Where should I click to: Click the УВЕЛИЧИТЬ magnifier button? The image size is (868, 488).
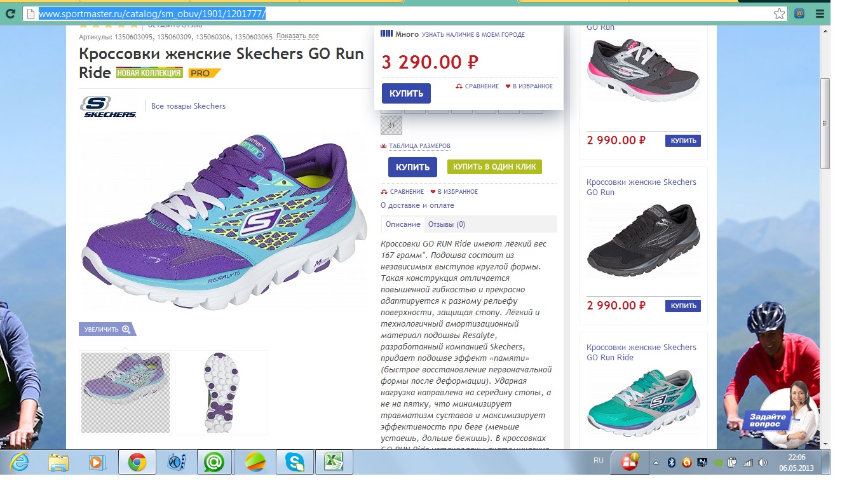pos(107,329)
